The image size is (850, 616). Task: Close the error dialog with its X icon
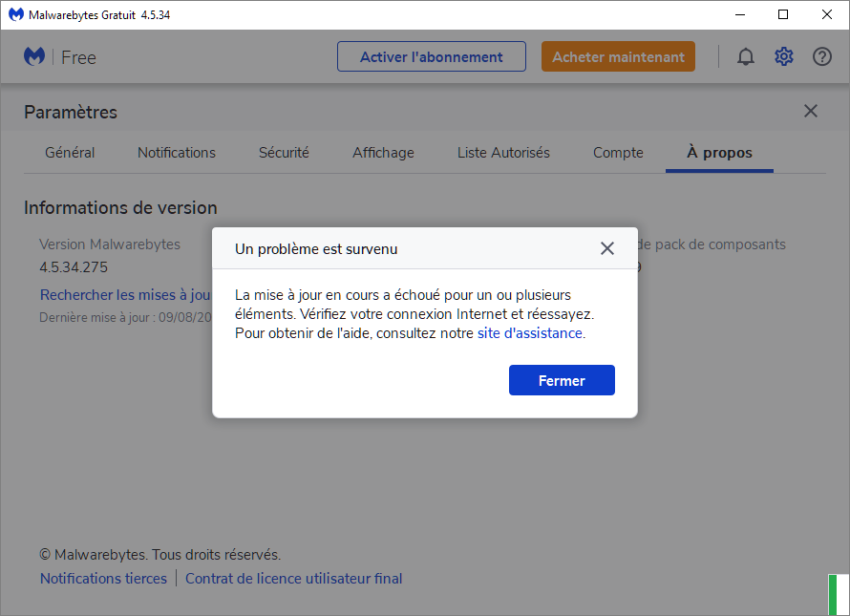(607, 248)
